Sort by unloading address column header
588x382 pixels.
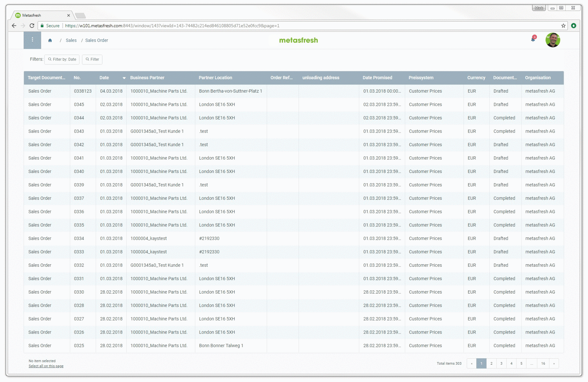click(329, 78)
